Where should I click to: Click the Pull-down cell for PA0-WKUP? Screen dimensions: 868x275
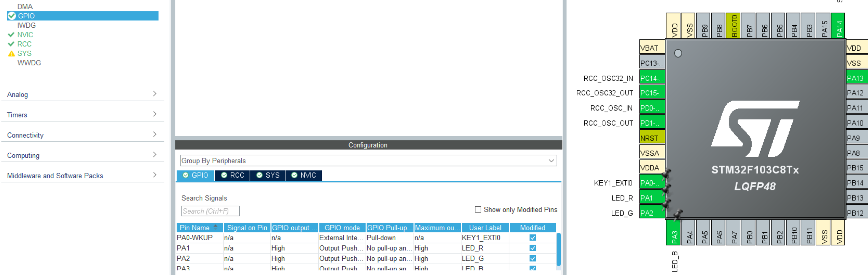390,238
